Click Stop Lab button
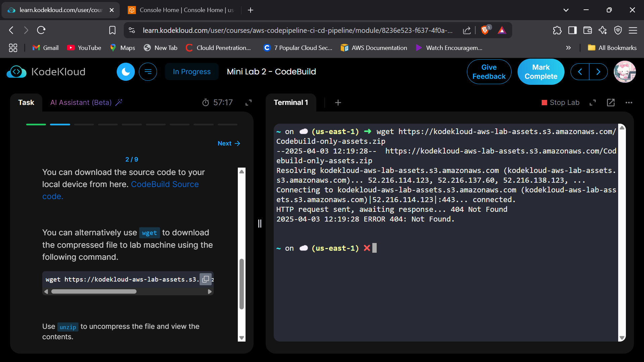 pos(560,103)
